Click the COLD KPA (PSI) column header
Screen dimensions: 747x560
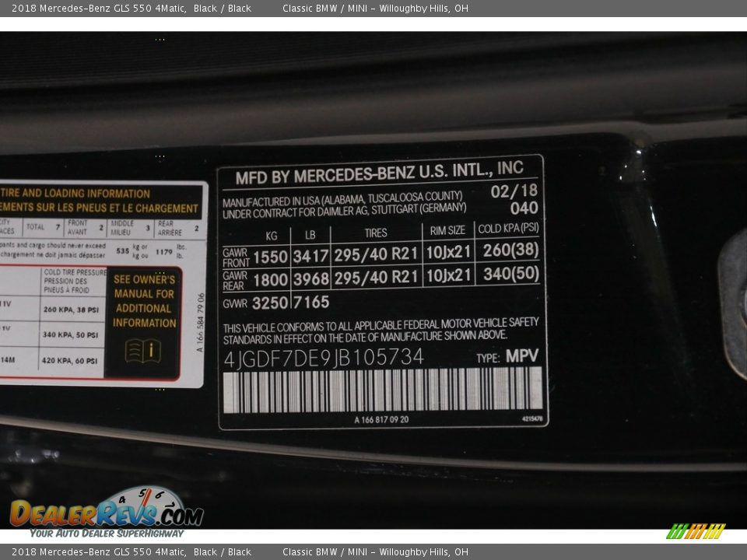click(x=508, y=229)
